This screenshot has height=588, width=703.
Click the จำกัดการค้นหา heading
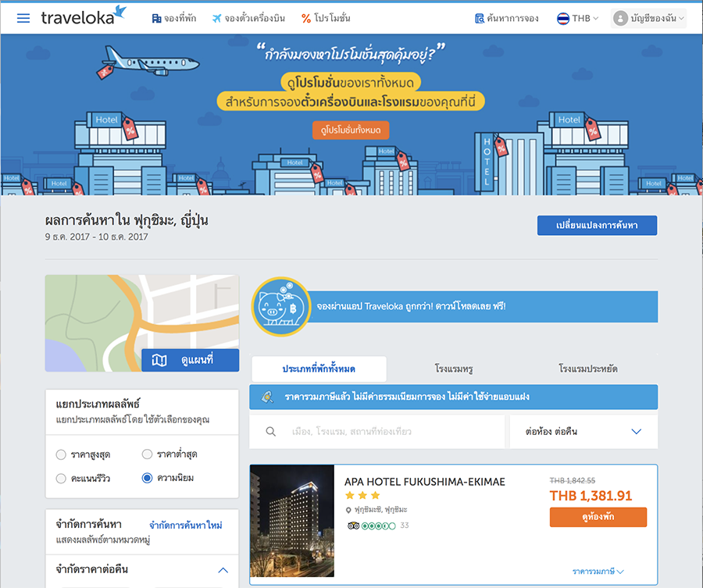click(x=89, y=524)
